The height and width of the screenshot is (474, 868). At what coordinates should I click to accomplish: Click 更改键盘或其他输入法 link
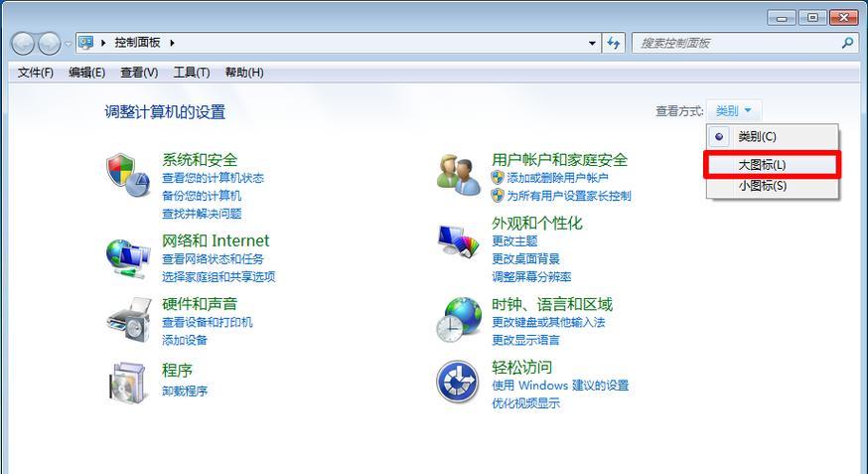coord(548,322)
